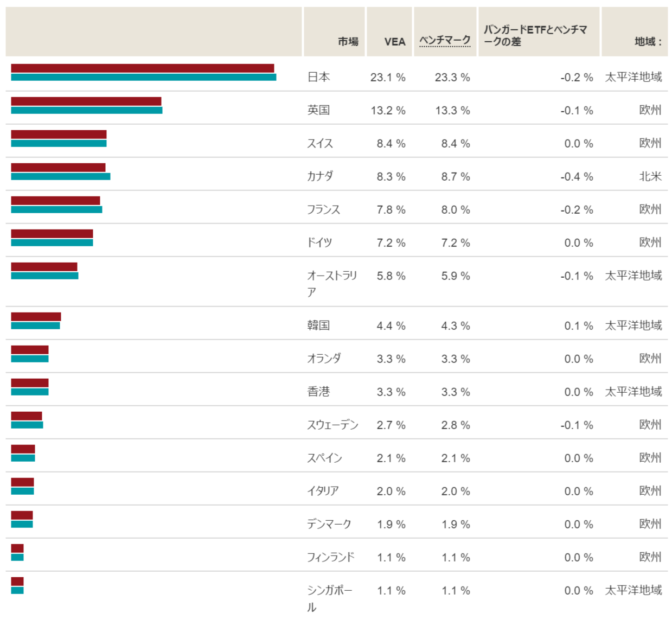Click the VEA column header
The width and height of the screenshot is (672, 619).
tap(394, 42)
